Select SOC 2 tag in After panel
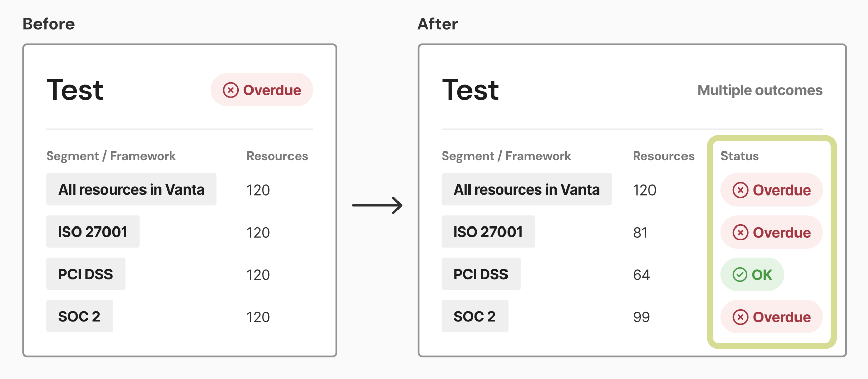Screen dimensions: 868x379 [475, 317]
